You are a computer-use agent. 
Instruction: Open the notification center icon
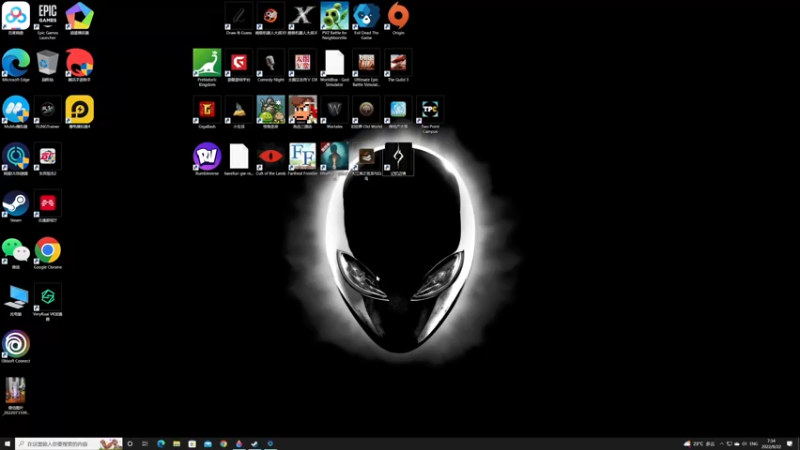pyautogui.click(x=789, y=444)
